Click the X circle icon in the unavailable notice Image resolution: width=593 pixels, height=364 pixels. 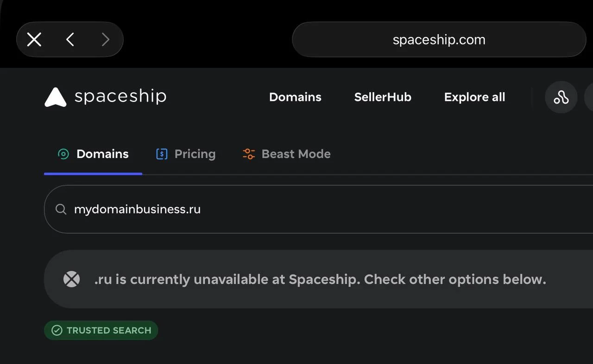(x=71, y=279)
